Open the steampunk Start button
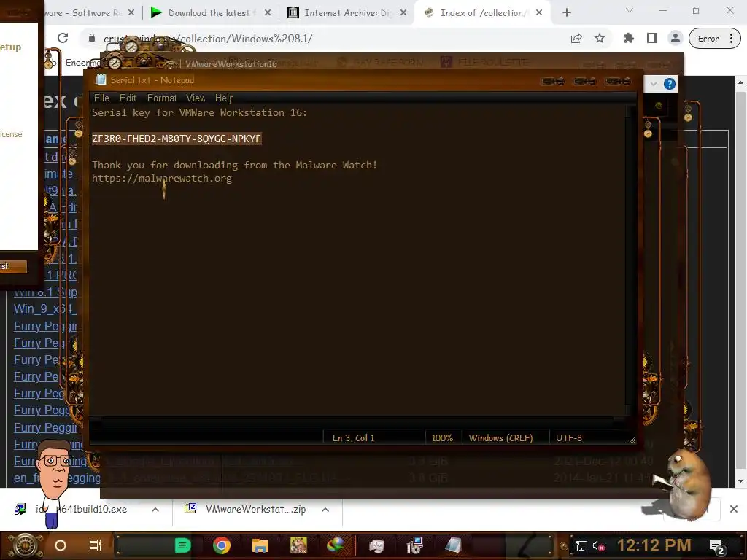The image size is (747, 560). coord(25,545)
